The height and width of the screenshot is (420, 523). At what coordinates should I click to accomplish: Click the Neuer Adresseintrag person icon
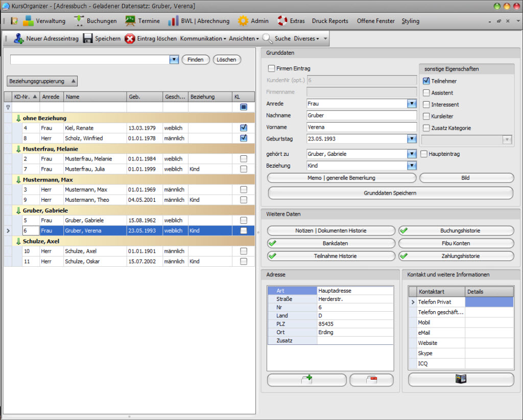coord(19,39)
